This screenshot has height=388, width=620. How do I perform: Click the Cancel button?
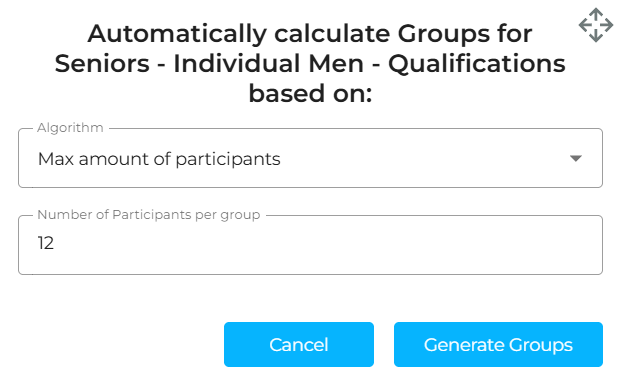299,344
